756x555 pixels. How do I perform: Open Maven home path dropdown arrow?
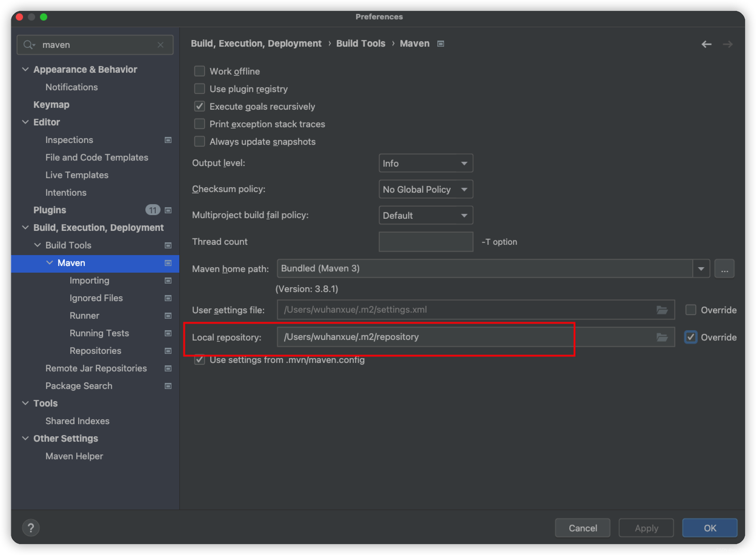(701, 268)
